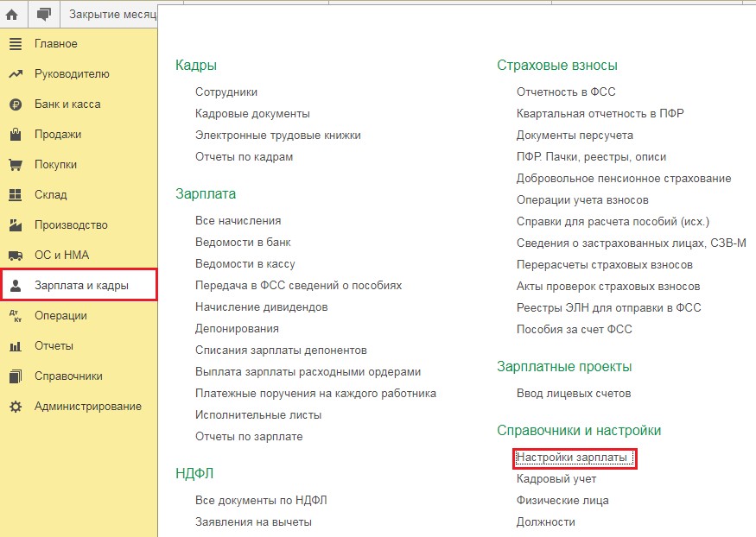Open Депонирования link
756x537 pixels.
click(237, 329)
